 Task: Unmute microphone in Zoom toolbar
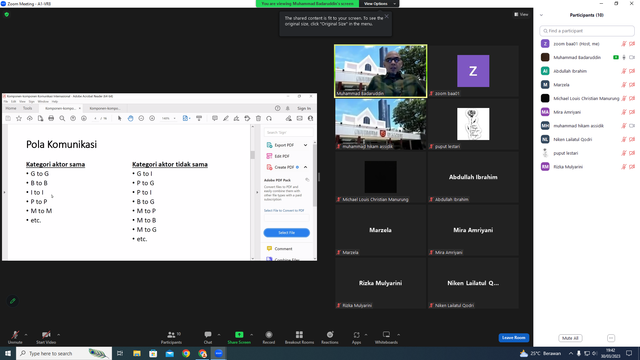coord(15,337)
